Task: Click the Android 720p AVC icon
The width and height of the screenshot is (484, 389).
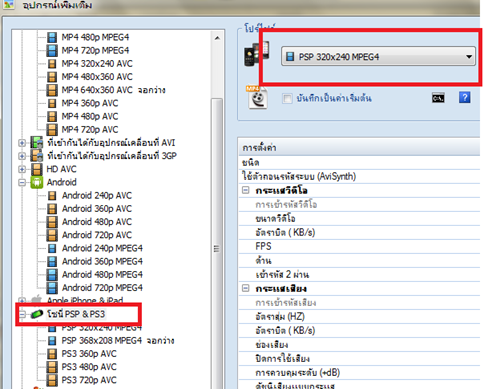Action: (52, 235)
